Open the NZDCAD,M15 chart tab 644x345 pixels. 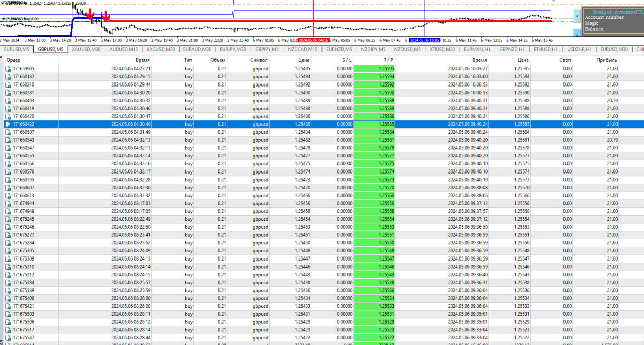303,49
